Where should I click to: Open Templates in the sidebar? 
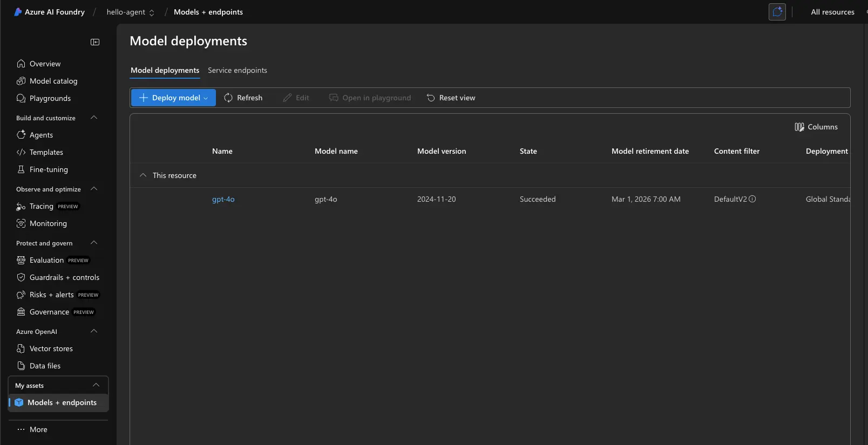(x=46, y=152)
